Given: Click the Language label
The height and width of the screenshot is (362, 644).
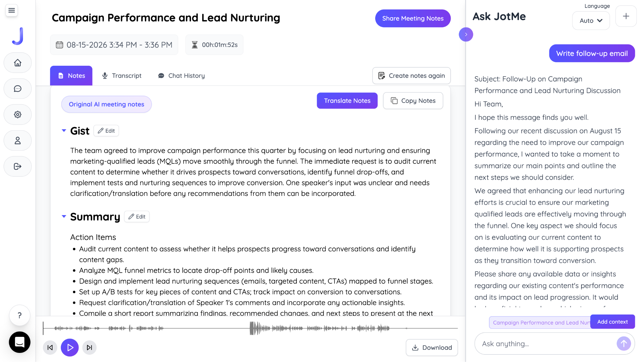Looking at the screenshot, I should coord(597,6).
